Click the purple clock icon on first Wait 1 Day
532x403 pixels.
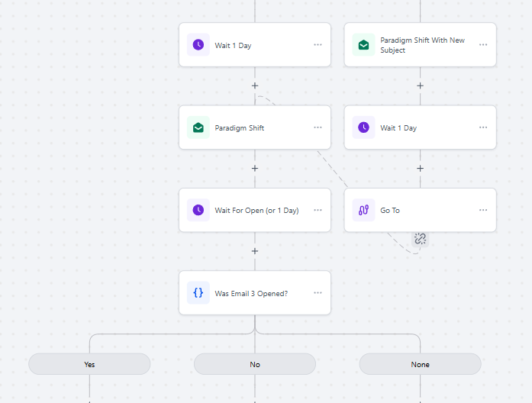[198, 45]
